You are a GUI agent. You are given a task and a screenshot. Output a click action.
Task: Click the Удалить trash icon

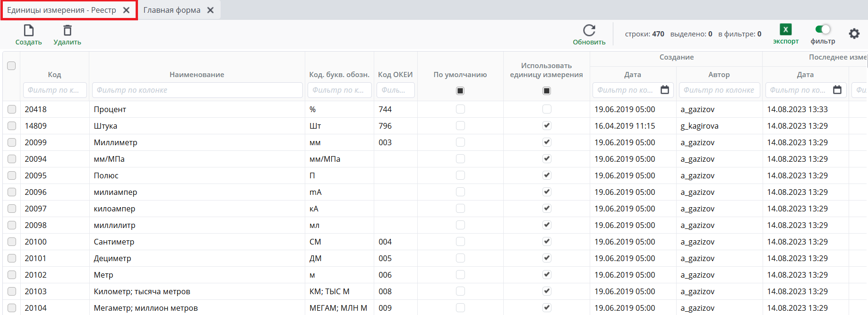68,31
